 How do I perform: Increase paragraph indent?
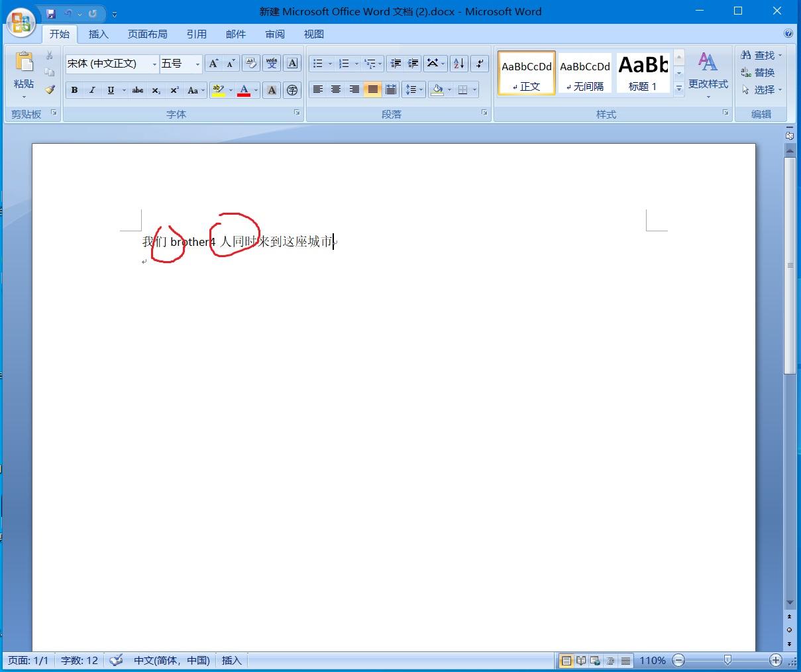point(413,64)
